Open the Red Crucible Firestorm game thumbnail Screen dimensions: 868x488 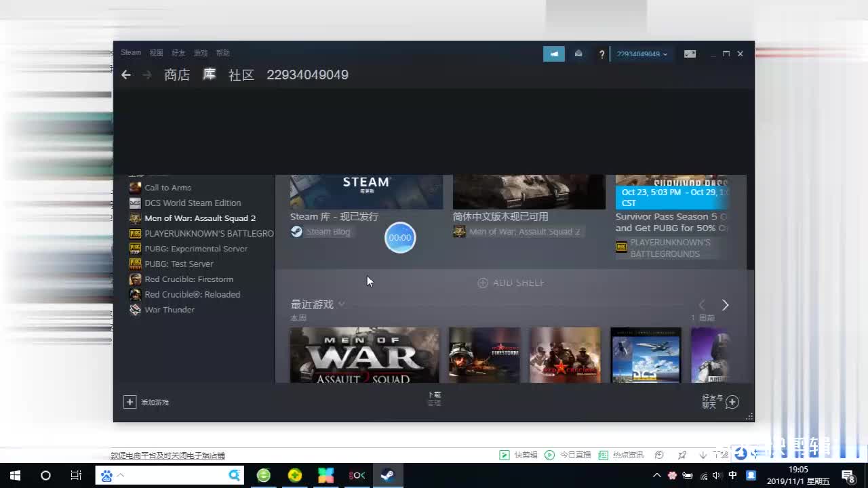pyautogui.click(x=484, y=355)
